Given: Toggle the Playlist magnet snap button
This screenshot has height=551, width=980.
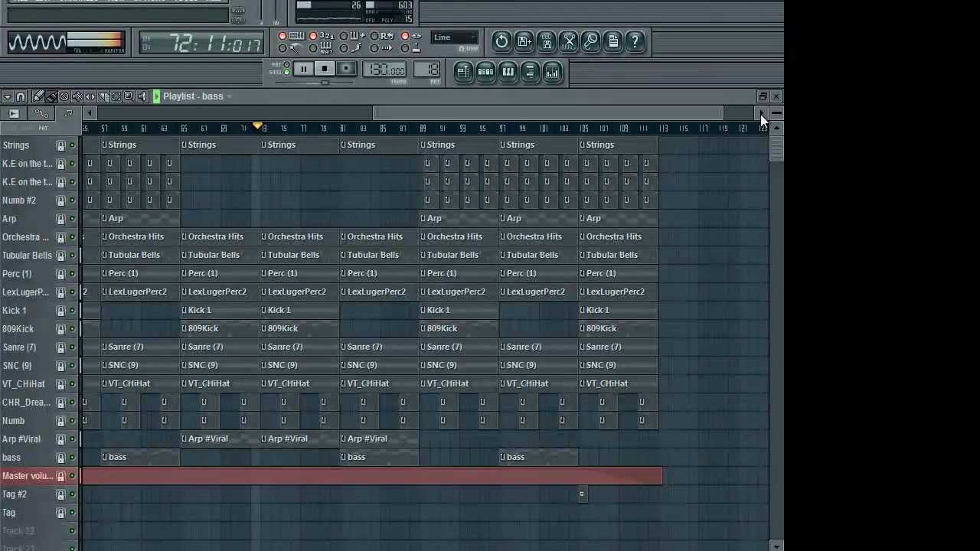Looking at the screenshot, I should 21,96.
